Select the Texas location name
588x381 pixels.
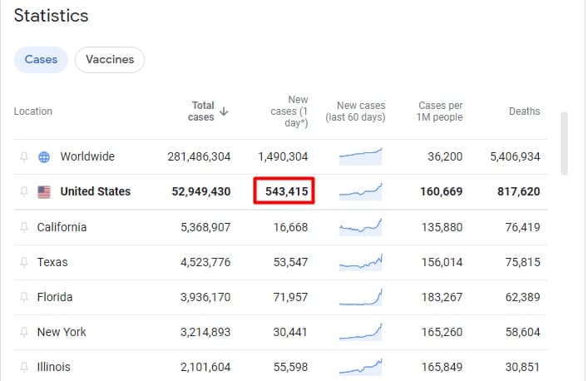(52, 262)
